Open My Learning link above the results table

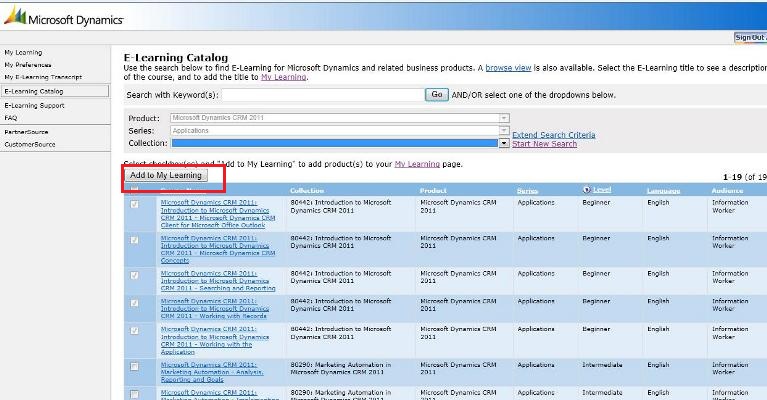(417, 164)
